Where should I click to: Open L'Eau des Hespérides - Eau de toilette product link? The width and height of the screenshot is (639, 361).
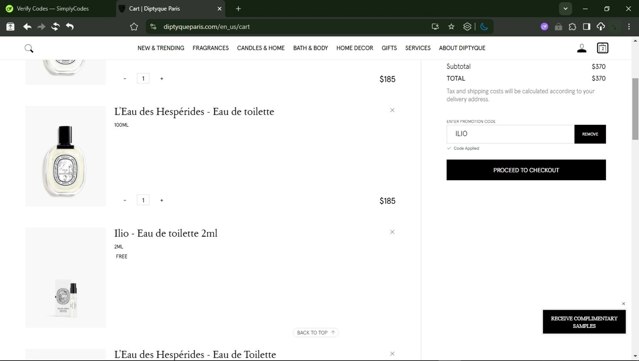point(194,112)
